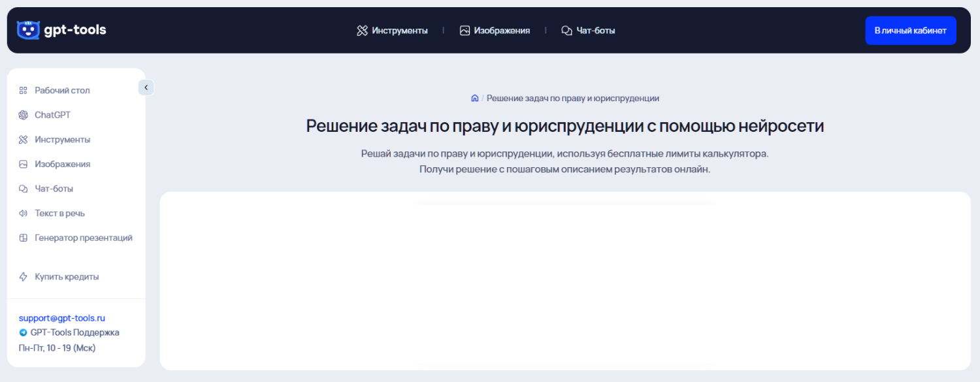The height and width of the screenshot is (382, 980).
Task: Click the Текст в речь speaker icon
Action: click(x=23, y=213)
